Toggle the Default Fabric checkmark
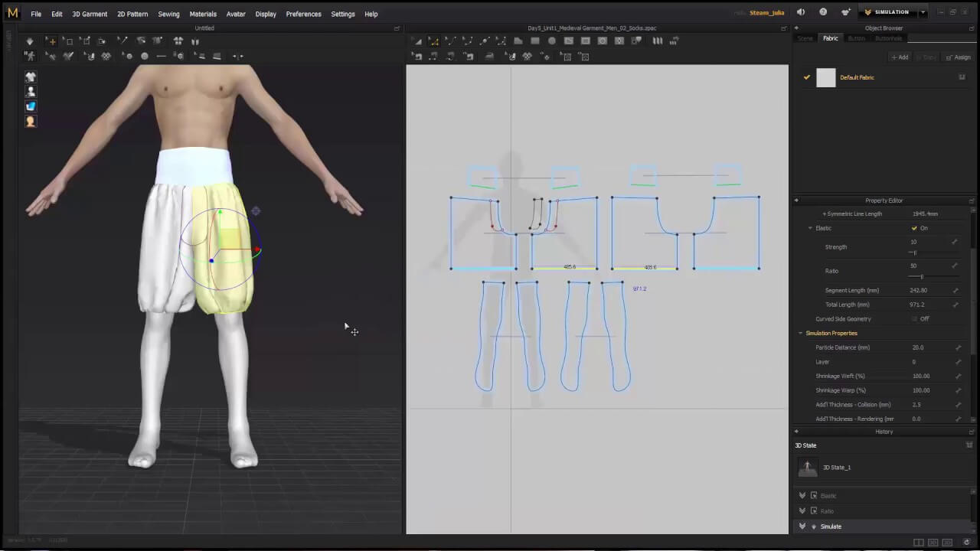The image size is (980, 551). 806,77
